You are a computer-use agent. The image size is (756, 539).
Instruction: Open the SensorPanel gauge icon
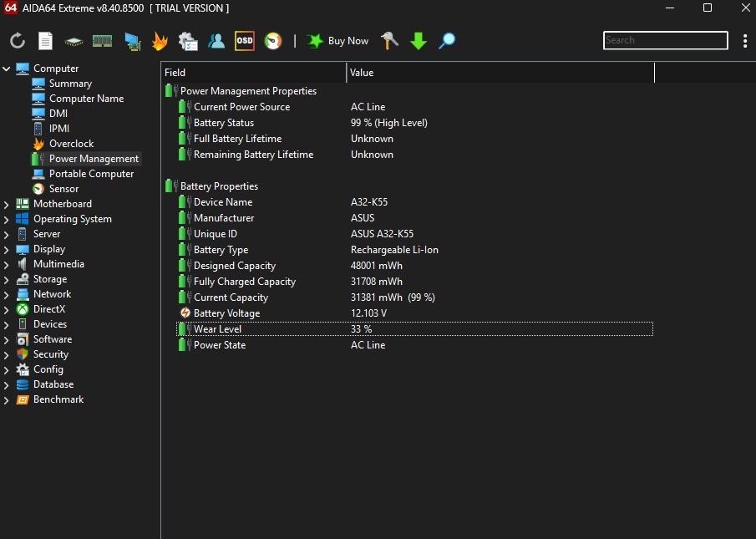[x=273, y=41]
